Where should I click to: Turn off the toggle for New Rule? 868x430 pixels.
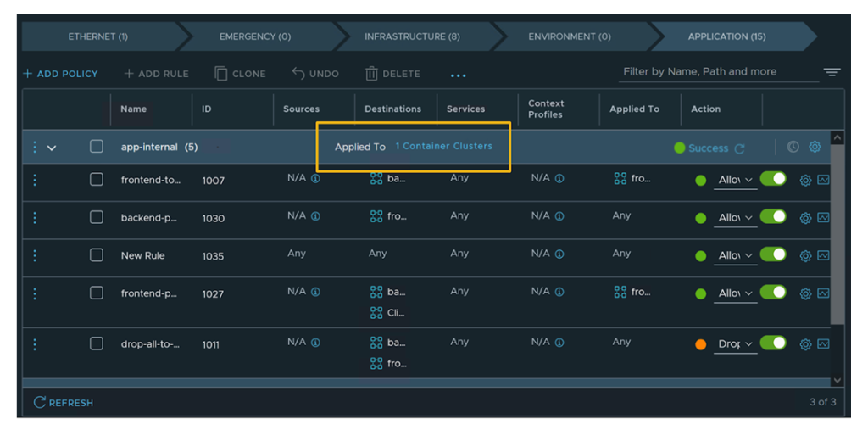[773, 254]
